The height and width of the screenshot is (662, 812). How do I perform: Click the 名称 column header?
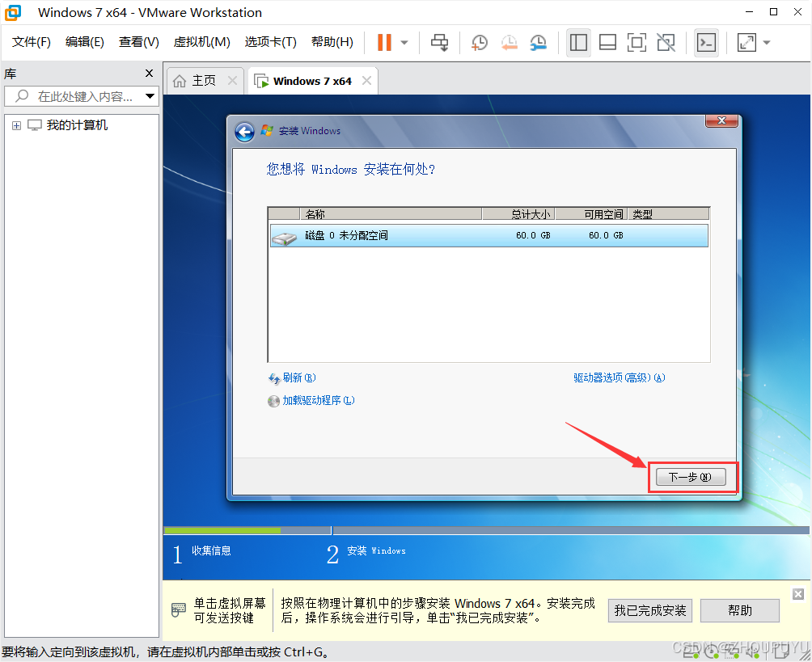point(391,213)
